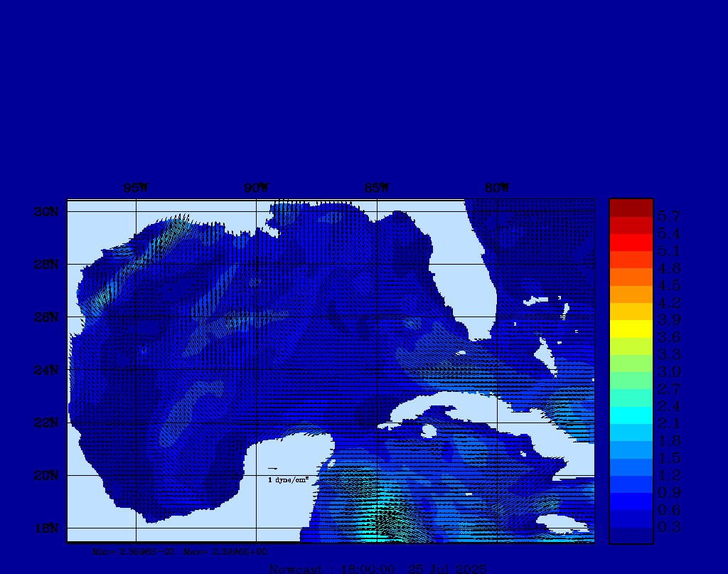Click the 30N latitude label
The image size is (728, 574).
pos(45,212)
